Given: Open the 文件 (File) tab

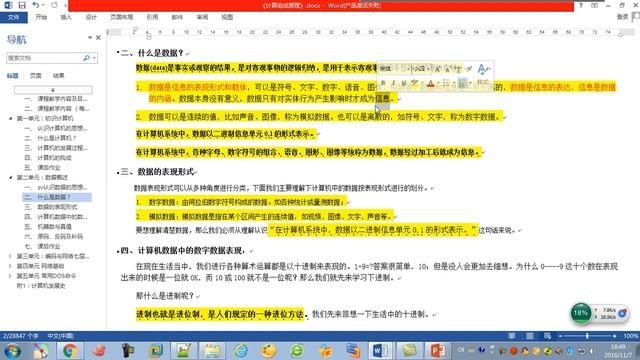Looking at the screenshot, I should (x=13, y=17).
